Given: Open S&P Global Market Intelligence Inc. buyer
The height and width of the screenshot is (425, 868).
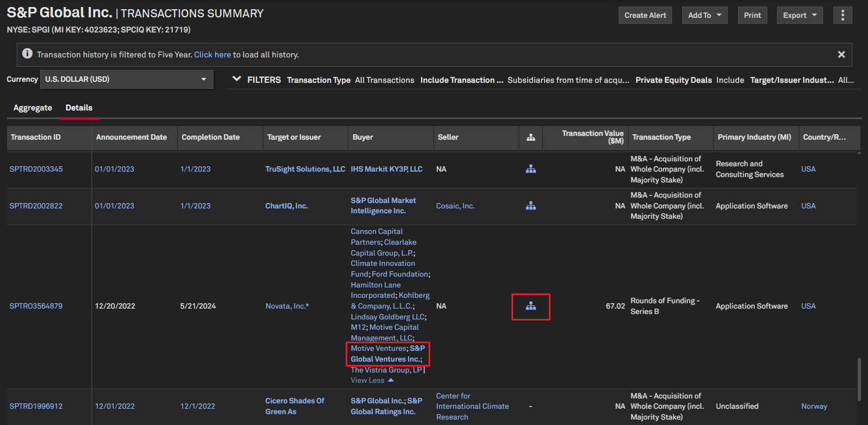Looking at the screenshot, I should [x=383, y=206].
